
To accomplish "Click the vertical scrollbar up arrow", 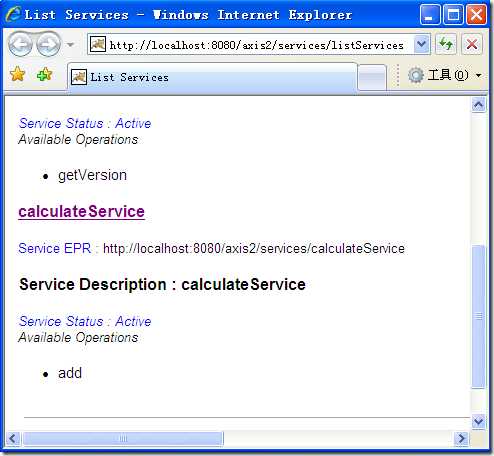I will [478, 105].
